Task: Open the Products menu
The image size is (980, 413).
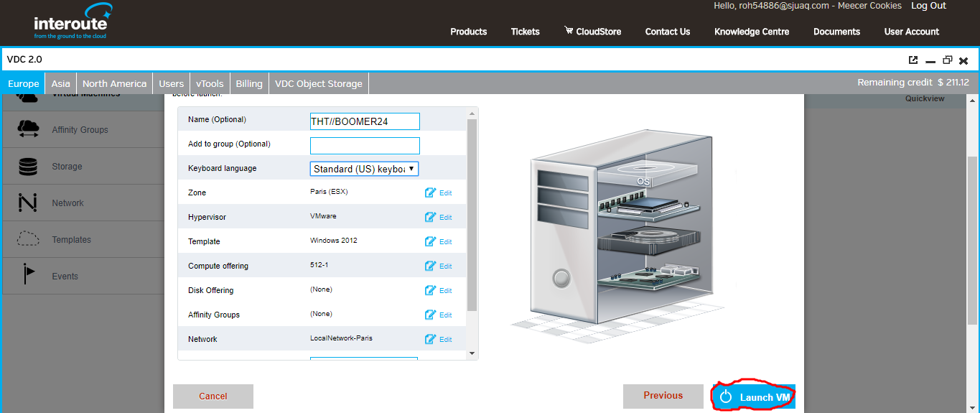Action: coord(469,32)
